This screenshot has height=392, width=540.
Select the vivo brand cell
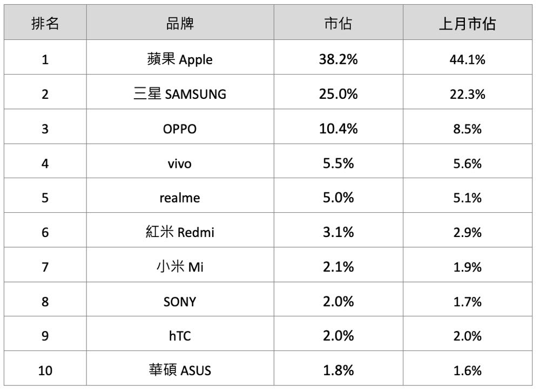tap(179, 163)
